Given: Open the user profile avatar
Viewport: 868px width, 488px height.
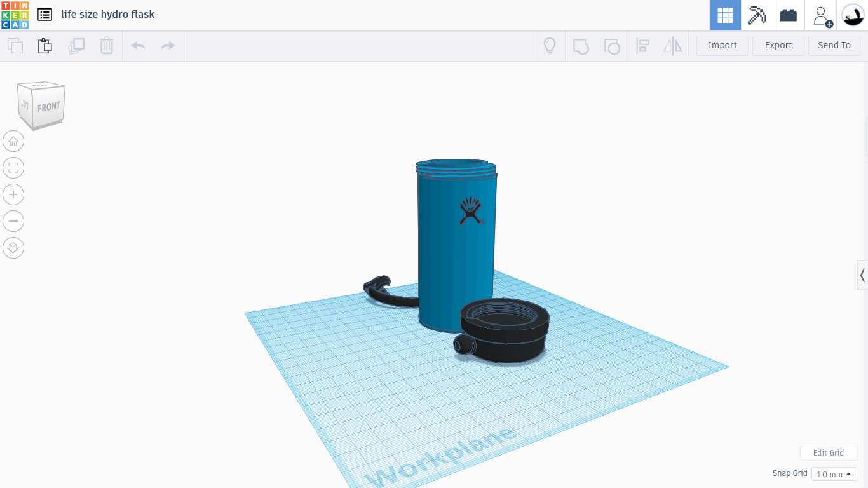Looking at the screenshot, I should 852,15.
